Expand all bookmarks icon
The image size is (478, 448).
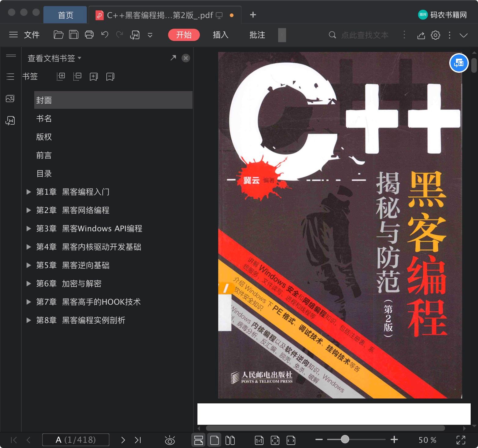[x=61, y=76]
